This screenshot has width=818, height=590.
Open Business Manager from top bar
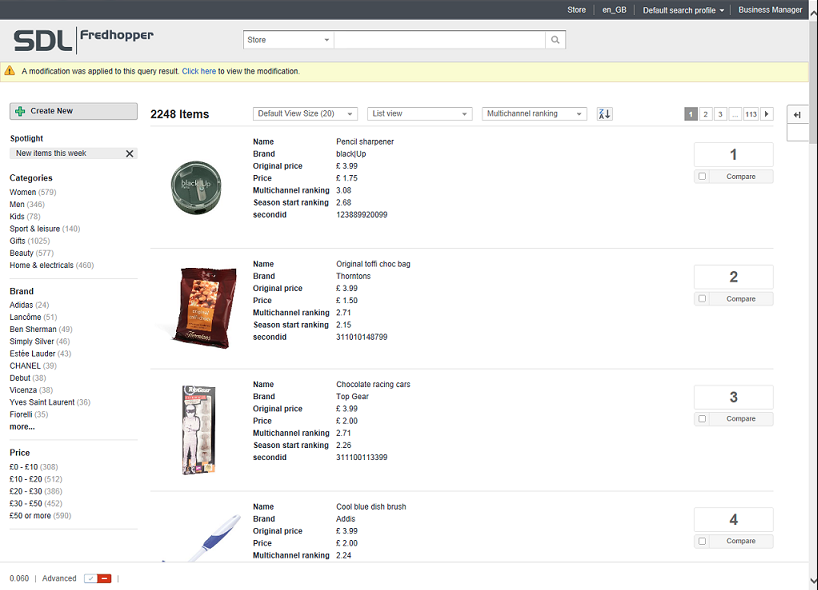pyautogui.click(x=770, y=10)
